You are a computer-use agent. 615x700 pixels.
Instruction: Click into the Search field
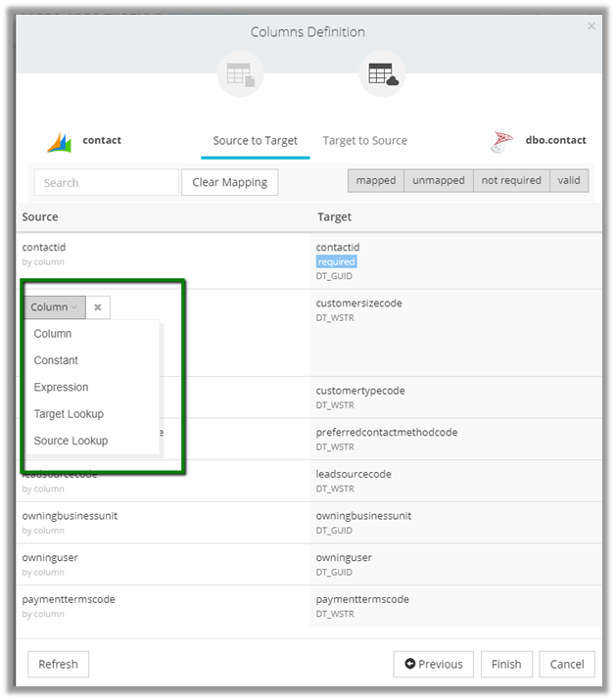106,182
